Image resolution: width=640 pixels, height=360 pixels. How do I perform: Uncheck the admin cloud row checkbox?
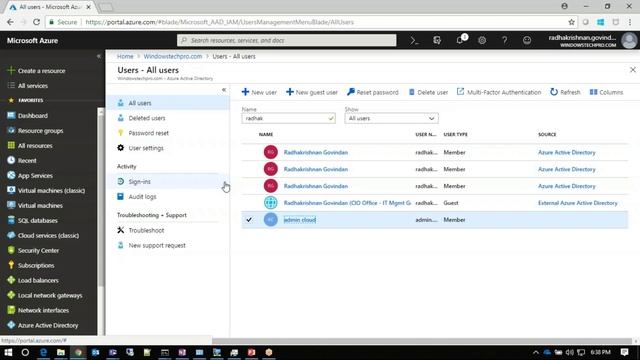point(249,220)
